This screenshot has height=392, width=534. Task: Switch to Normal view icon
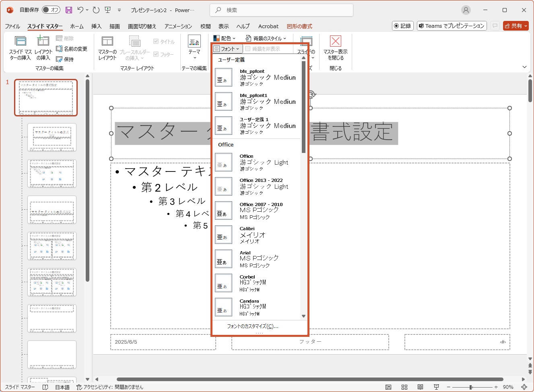pos(388,387)
